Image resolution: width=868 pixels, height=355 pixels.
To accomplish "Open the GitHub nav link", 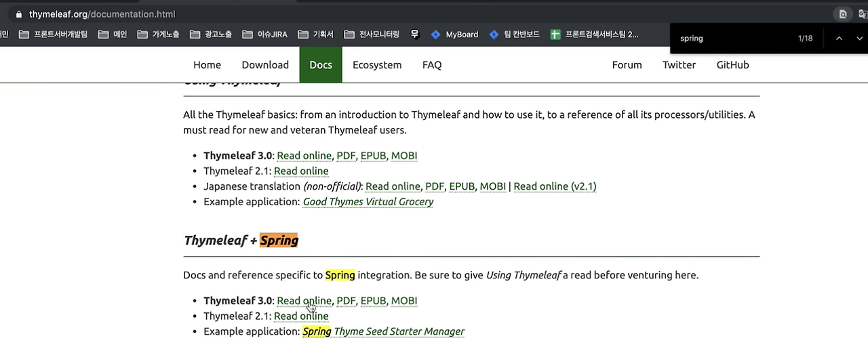I will [x=732, y=65].
